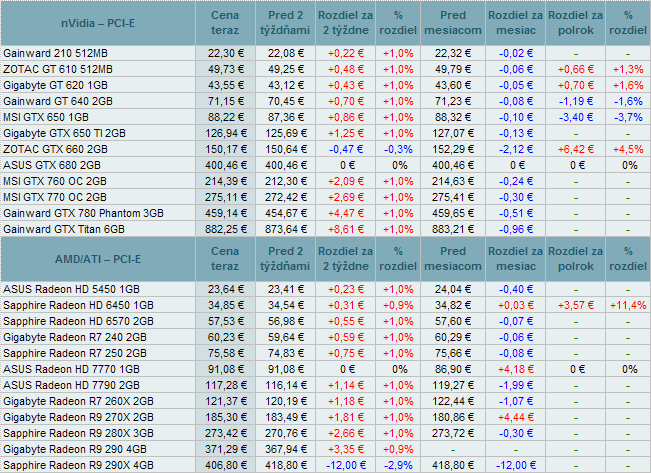
Task: Click the 'Gigabyte GTX 650 TI 2GB' product name
Action: tap(64, 133)
